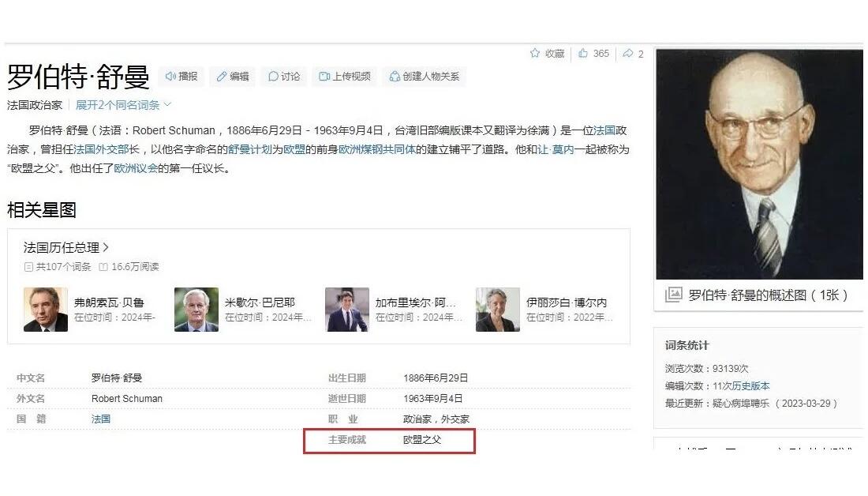Open the 法国外交部 link
The height and width of the screenshot is (496, 868).
coord(107,149)
